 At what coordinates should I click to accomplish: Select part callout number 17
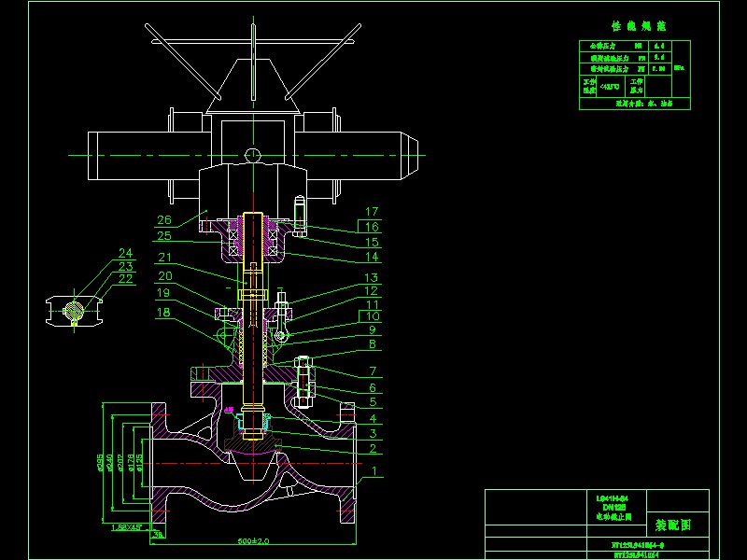[371, 210]
